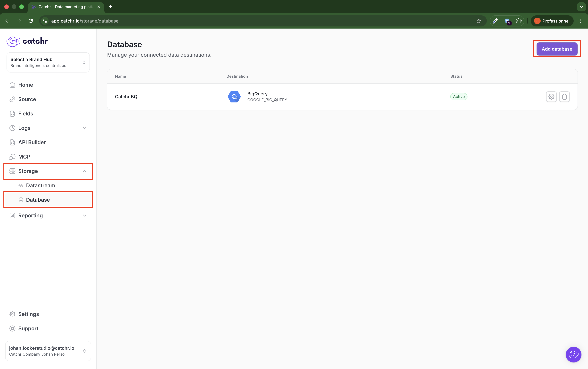Bookmark page with star icon
Image resolution: width=588 pixels, height=369 pixels.
[479, 21]
